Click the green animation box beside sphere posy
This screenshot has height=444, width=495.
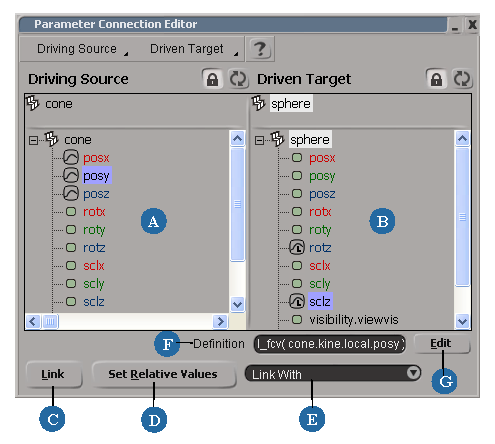(297, 176)
